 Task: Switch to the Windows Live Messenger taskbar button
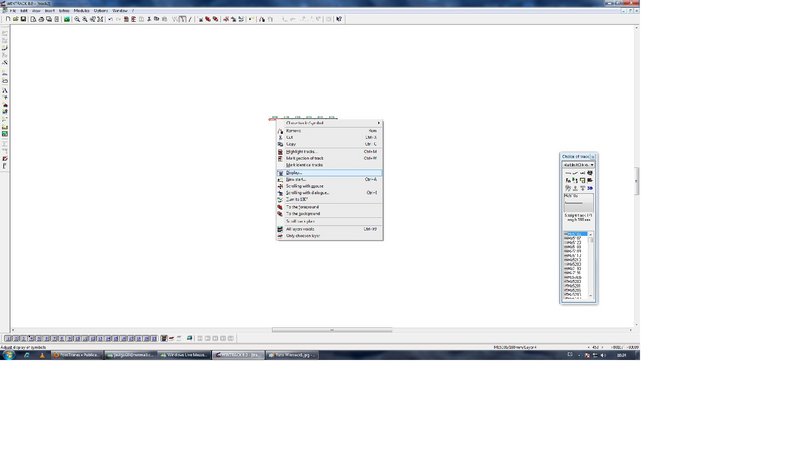click(x=184, y=355)
